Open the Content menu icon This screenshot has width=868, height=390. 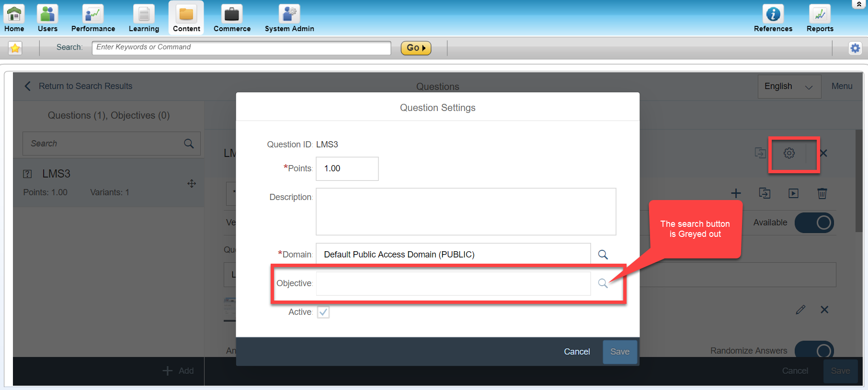pos(186,14)
